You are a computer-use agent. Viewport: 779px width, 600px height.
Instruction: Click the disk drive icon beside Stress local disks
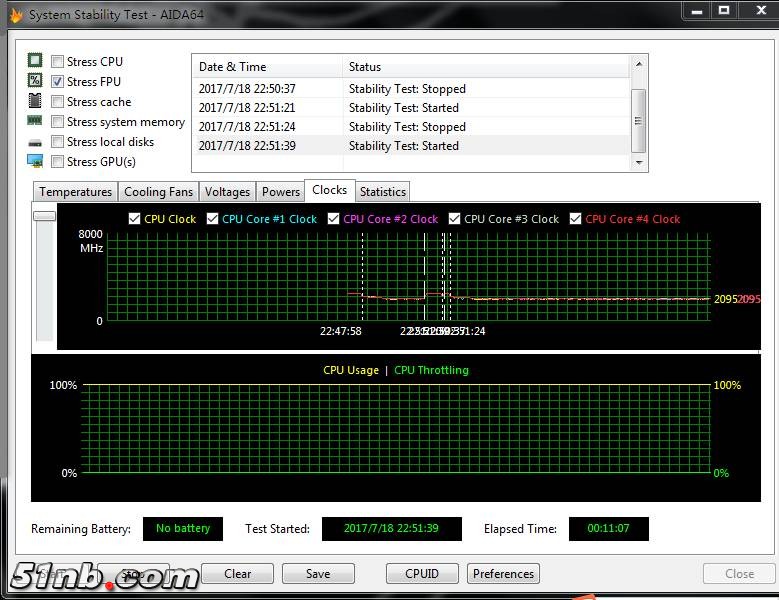tap(35, 143)
